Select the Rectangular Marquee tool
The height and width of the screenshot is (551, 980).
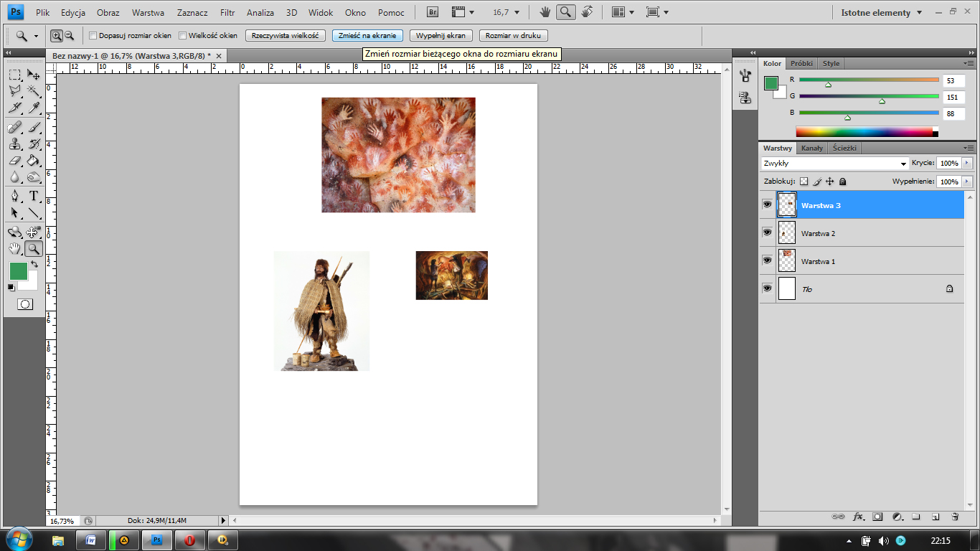(15, 75)
